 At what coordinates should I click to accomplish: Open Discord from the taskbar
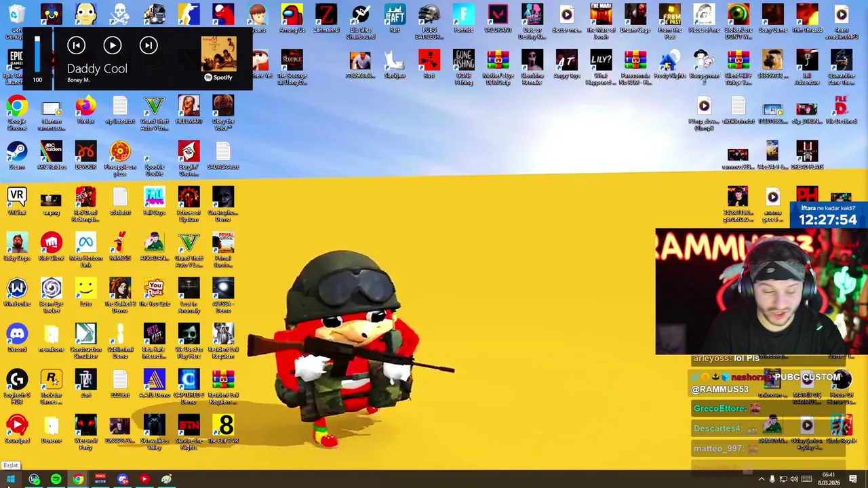(123, 479)
